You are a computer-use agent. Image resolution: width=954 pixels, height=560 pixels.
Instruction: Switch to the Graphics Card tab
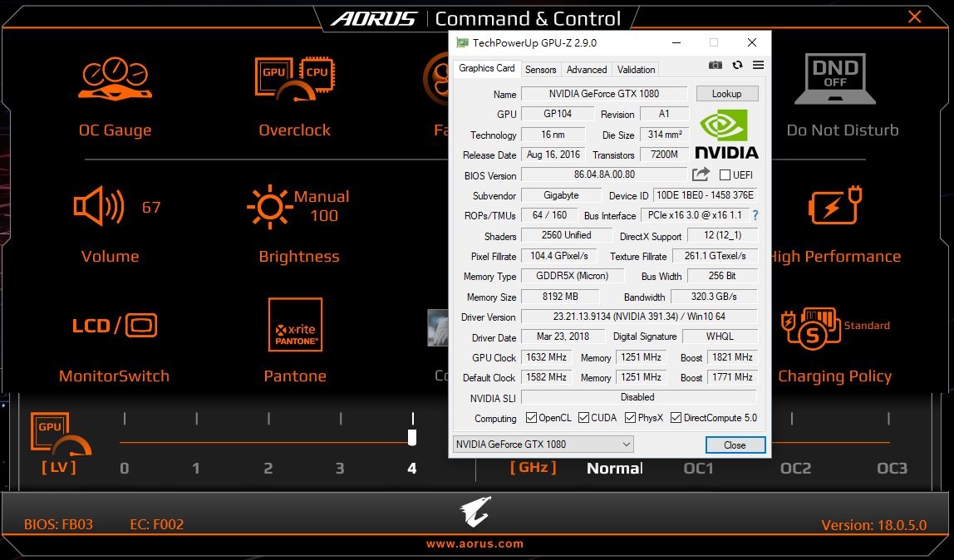point(487,68)
